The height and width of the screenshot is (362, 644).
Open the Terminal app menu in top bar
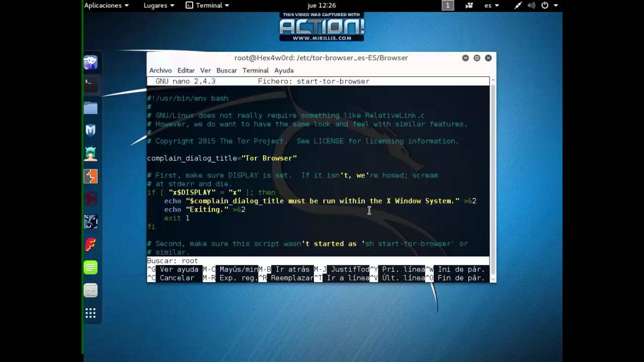point(207,6)
